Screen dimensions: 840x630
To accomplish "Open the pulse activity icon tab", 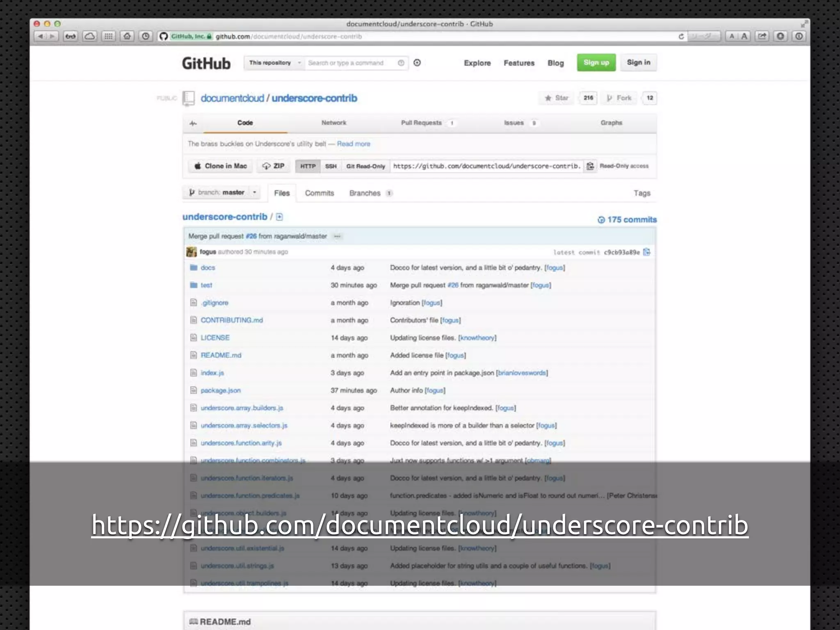I will pos(193,123).
